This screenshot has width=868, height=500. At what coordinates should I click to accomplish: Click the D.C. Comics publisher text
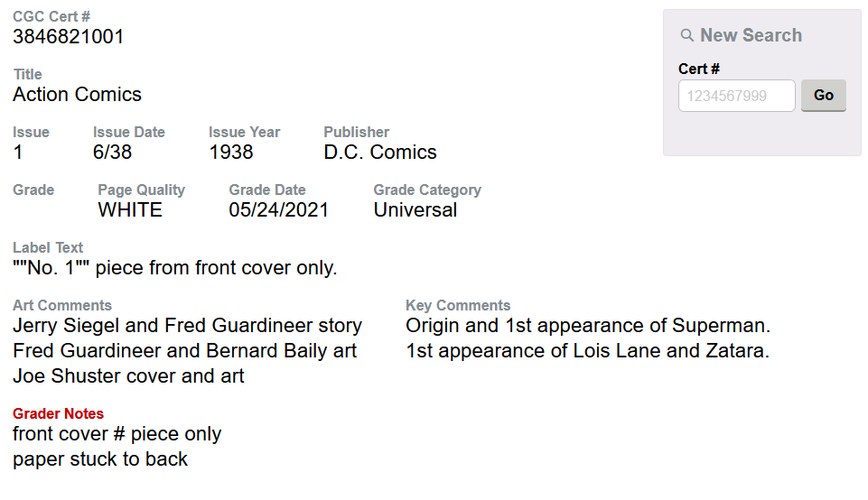click(x=380, y=153)
